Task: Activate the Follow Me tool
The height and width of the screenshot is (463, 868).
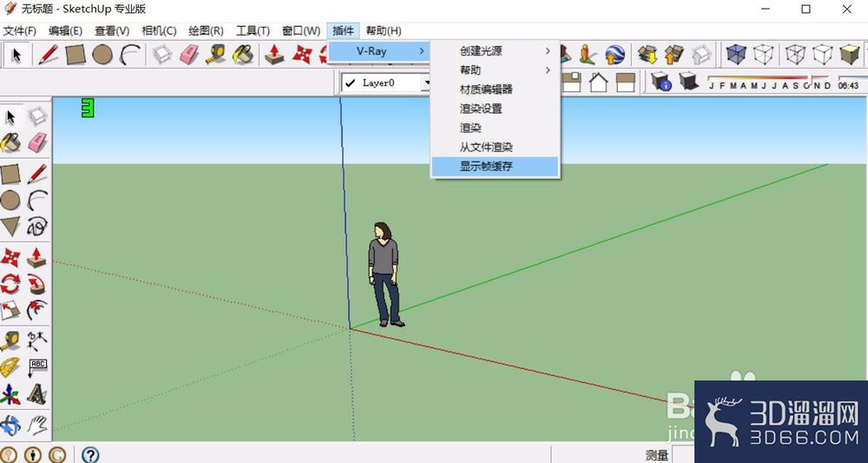Action: [37, 284]
